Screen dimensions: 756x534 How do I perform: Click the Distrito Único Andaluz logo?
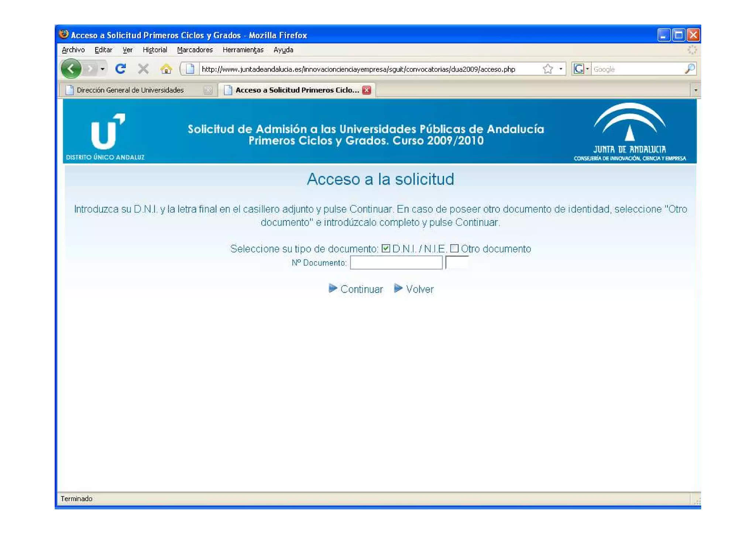[106, 136]
